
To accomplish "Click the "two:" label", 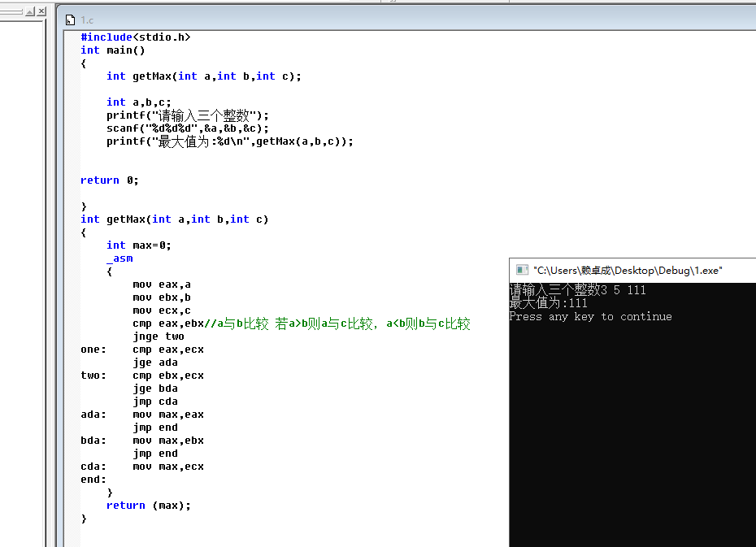I will [x=93, y=376].
